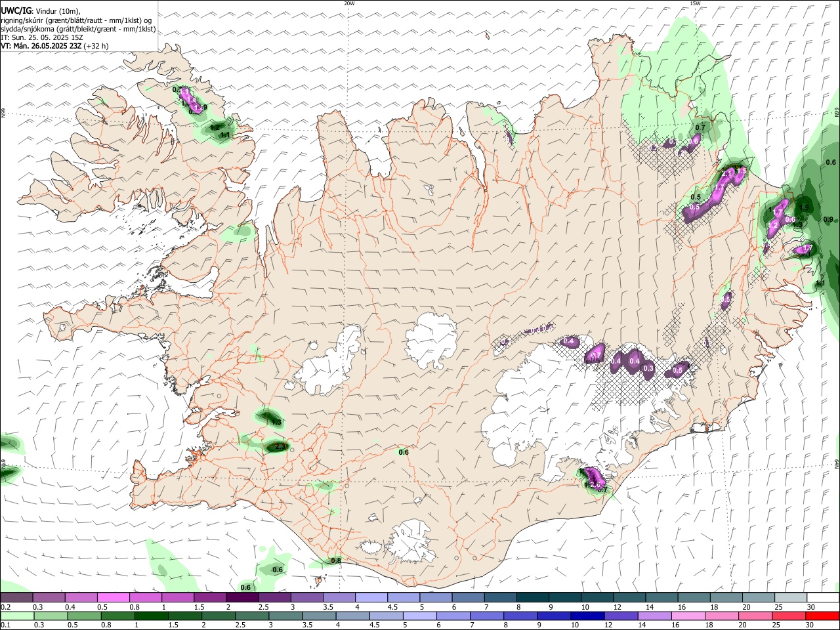Select bottom legend row dark green swatch labeled 1

point(152,616)
